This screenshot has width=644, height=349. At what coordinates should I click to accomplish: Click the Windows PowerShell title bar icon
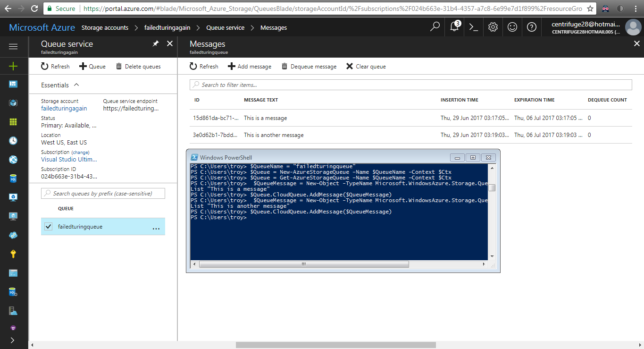tap(194, 157)
